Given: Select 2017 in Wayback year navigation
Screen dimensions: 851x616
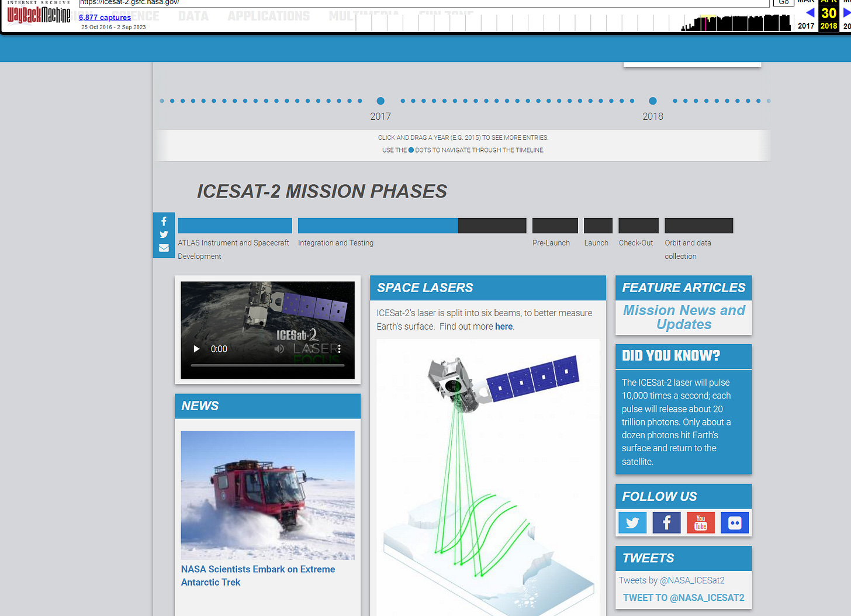Looking at the screenshot, I should 806,26.
